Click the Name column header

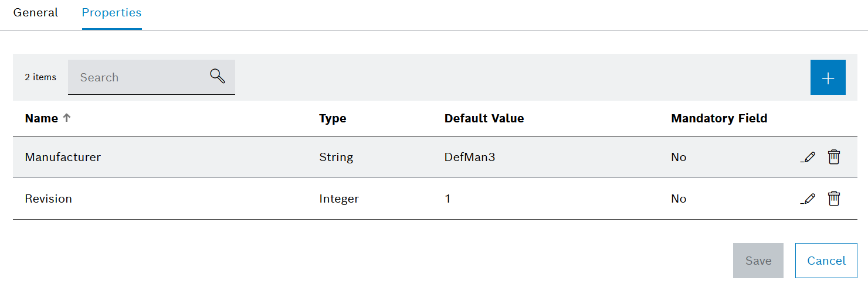[x=41, y=118]
